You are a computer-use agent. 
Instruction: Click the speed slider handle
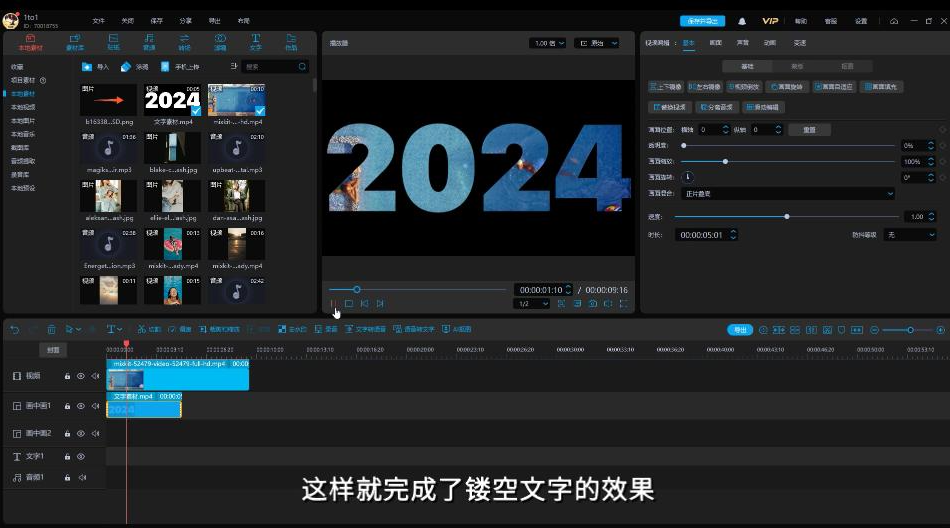786,216
